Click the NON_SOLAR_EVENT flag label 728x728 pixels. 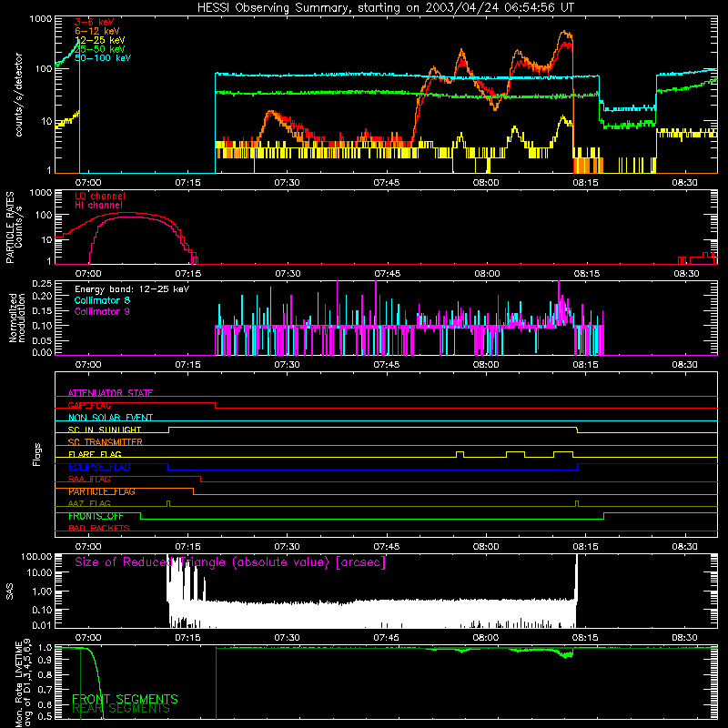coord(110,418)
